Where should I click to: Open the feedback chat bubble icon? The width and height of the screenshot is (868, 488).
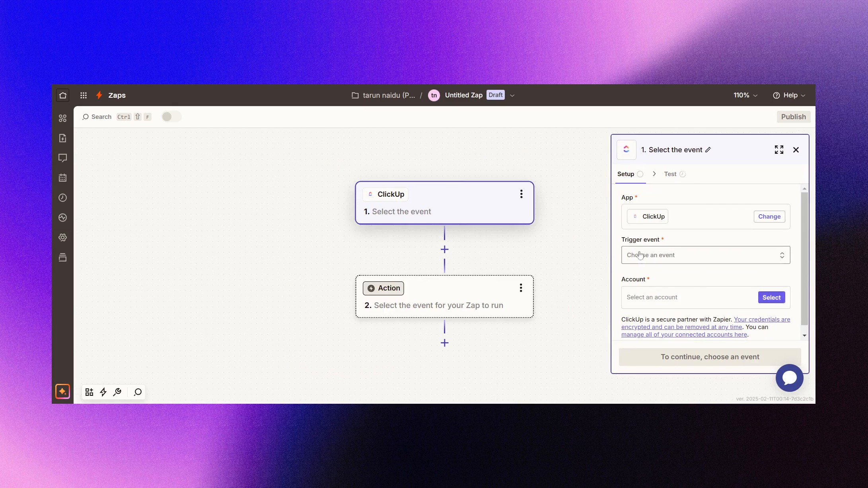[62, 158]
